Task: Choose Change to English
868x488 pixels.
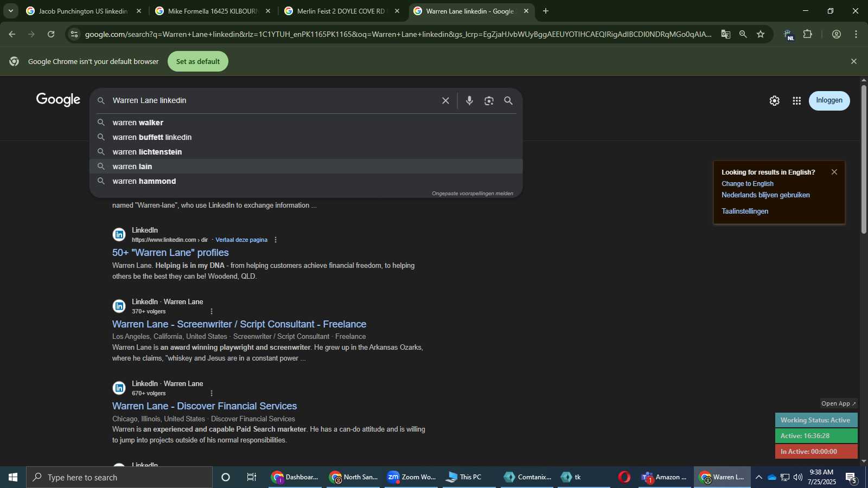Action: pyautogui.click(x=748, y=184)
